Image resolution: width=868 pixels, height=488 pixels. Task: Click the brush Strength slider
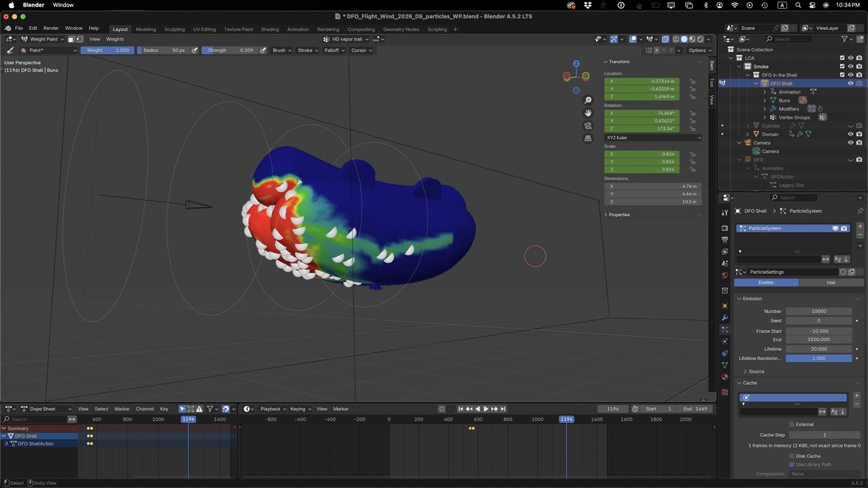click(231, 50)
